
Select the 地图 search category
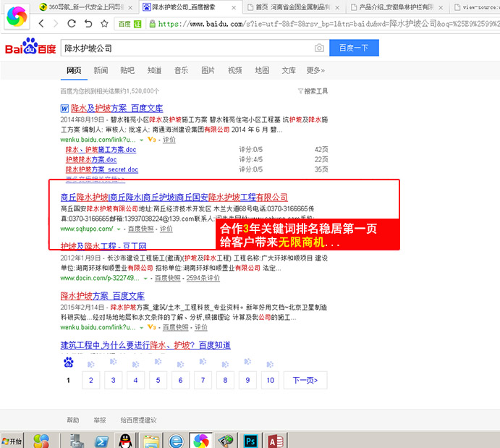[x=262, y=70]
